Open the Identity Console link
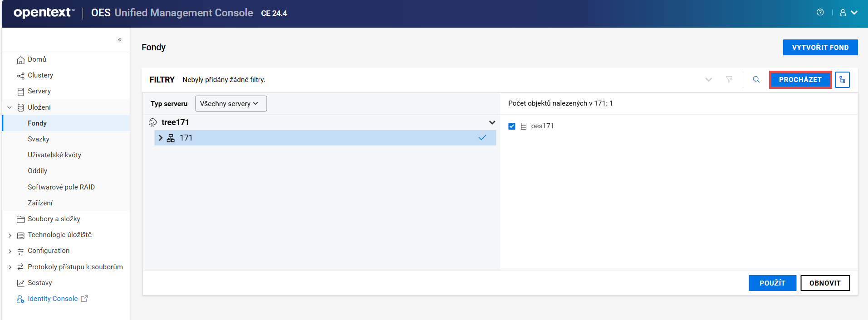The width and height of the screenshot is (868, 320). [x=53, y=299]
